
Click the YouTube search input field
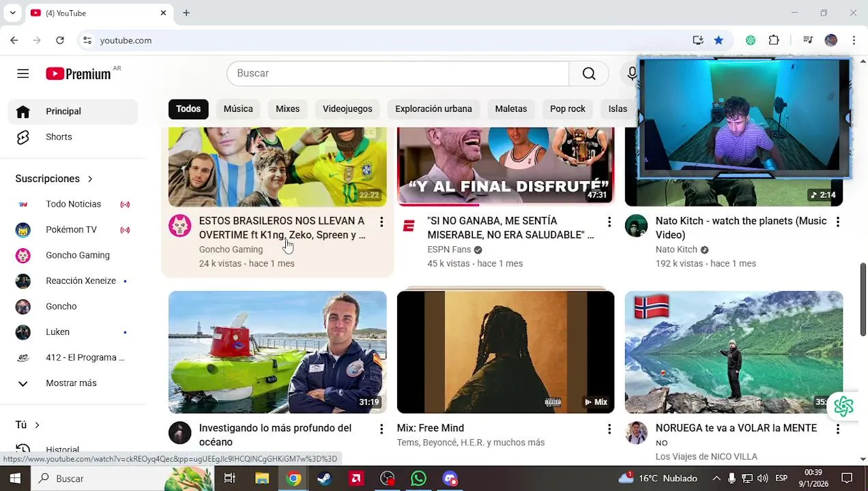point(398,74)
